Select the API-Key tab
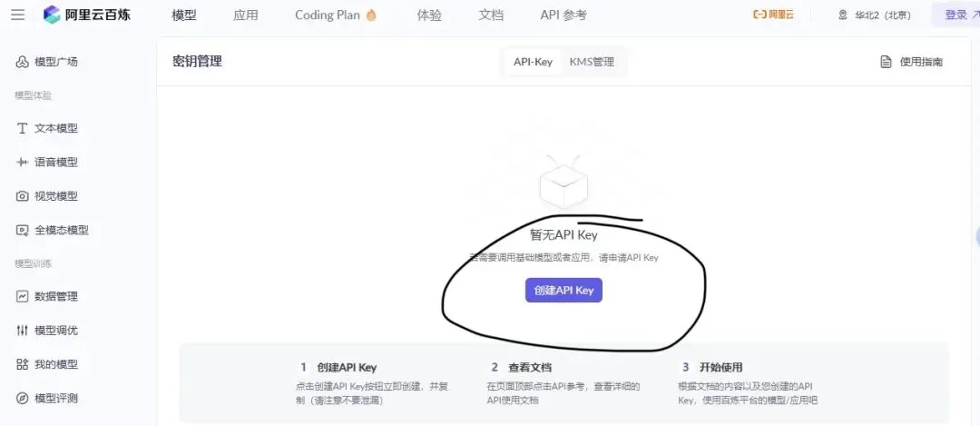 (533, 62)
